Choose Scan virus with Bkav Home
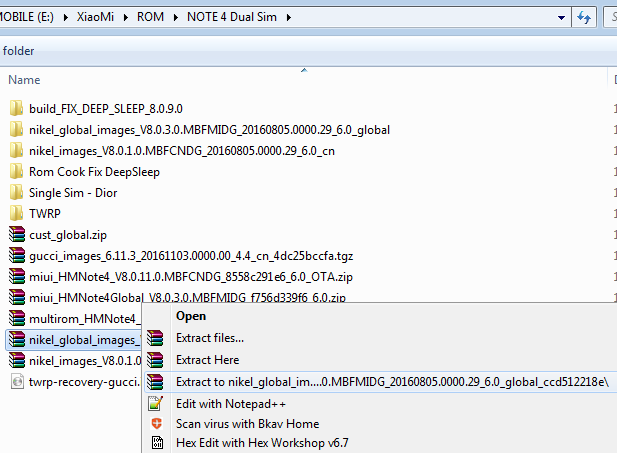This screenshot has height=453, width=617. (x=248, y=423)
